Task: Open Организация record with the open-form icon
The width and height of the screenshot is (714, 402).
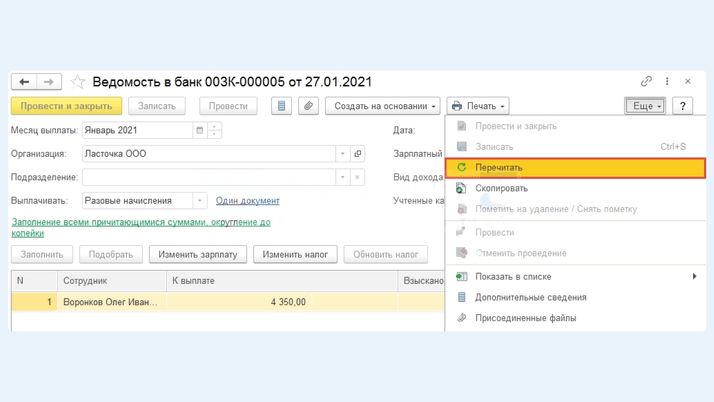Action: coord(358,154)
